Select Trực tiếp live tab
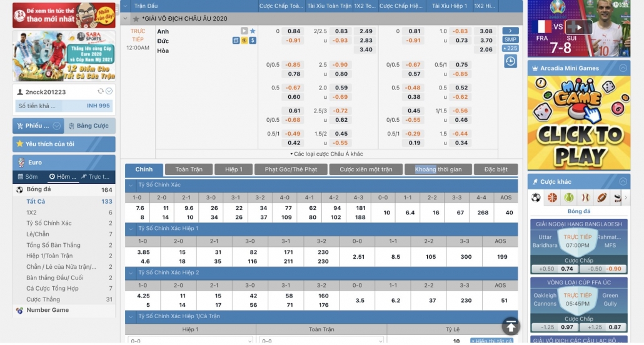Viewport: 644px width, 345px height. (96, 177)
